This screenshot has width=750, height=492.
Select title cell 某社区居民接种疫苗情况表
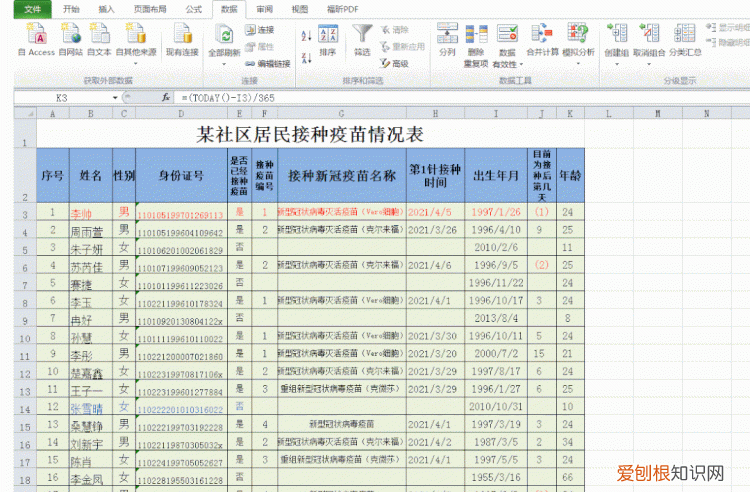tap(310, 134)
